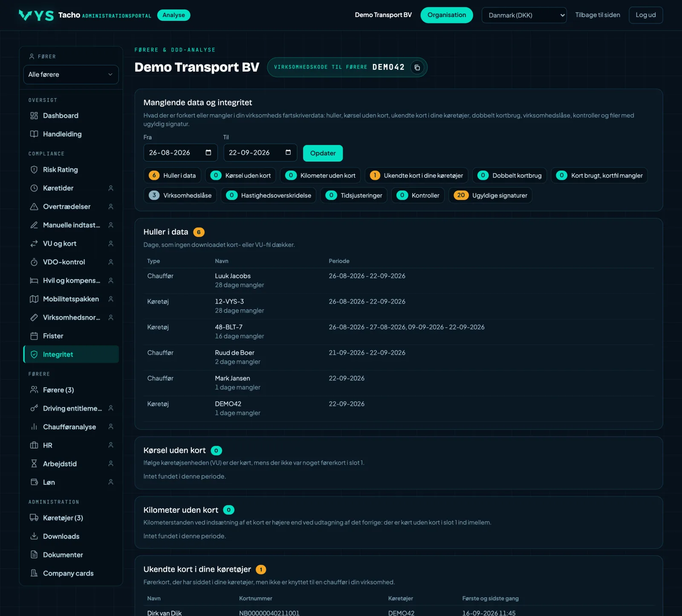Screen dimensions: 682x616
Task: Click the Opdater button
Action: (323, 153)
